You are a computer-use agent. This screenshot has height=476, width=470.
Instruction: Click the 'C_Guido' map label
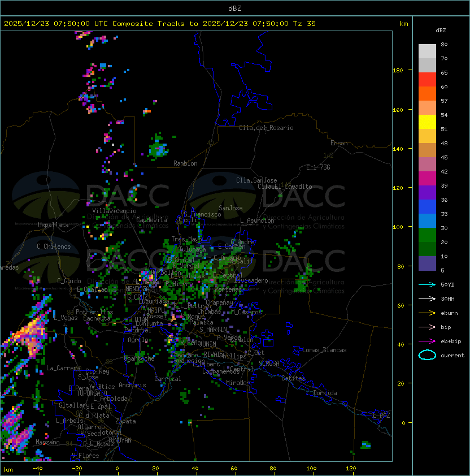point(69,281)
